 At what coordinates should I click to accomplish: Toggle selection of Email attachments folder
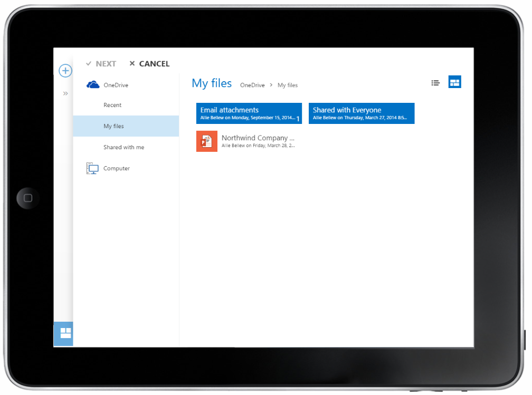point(249,113)
